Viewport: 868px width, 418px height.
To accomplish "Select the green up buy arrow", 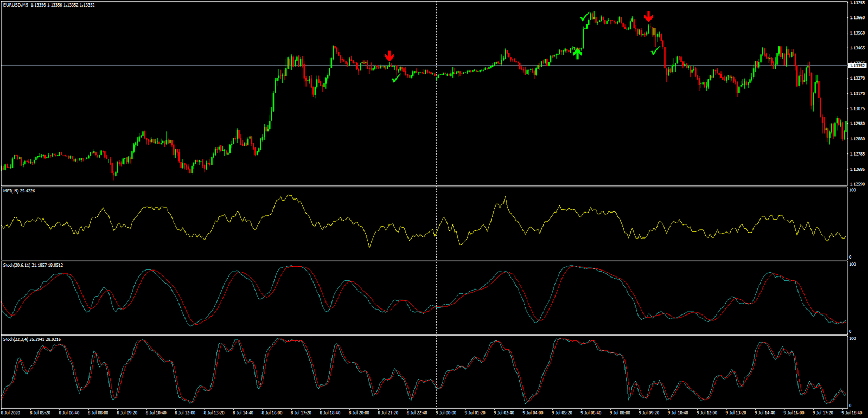I will (x=578, y=53).
